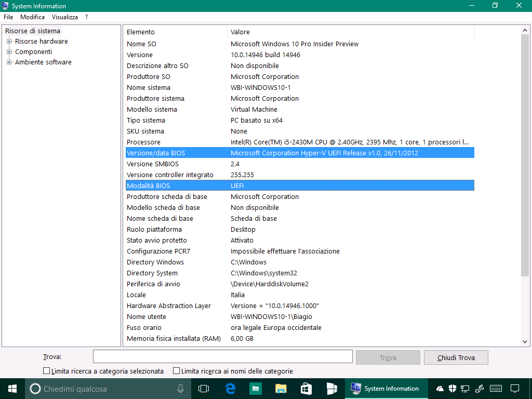Focus the Trova search input field
The width and height of the screenshot is (532, 399).
[x=223, y=356]
